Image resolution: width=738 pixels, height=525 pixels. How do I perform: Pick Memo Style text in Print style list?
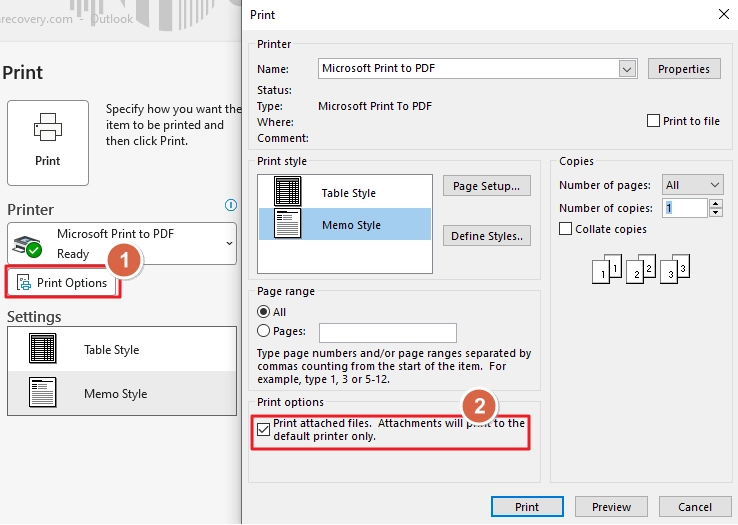point(351,225)
